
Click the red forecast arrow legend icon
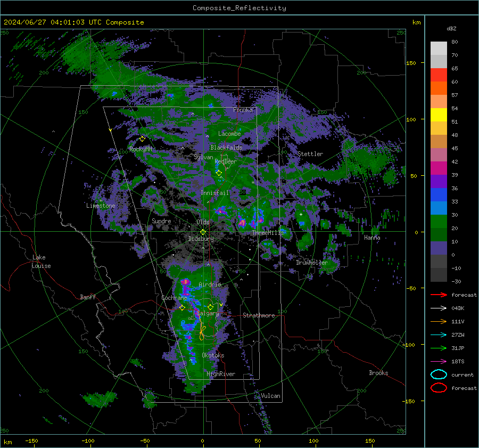(x=439, y=295)
